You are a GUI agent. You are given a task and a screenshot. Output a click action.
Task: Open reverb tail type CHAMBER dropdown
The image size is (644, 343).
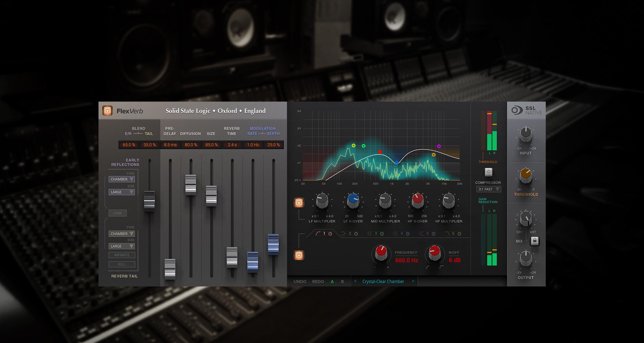pyautogui.click(x=122, y=234)
